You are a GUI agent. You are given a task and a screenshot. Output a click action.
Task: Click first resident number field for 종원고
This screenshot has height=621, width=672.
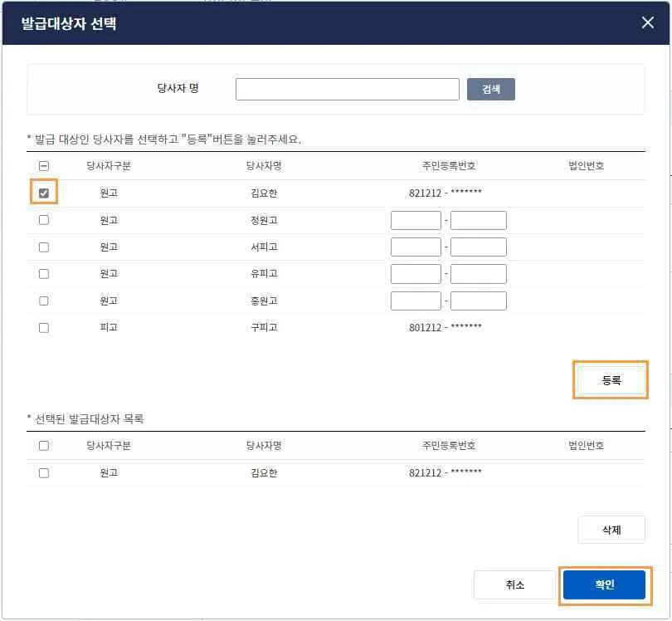[416, 301]
